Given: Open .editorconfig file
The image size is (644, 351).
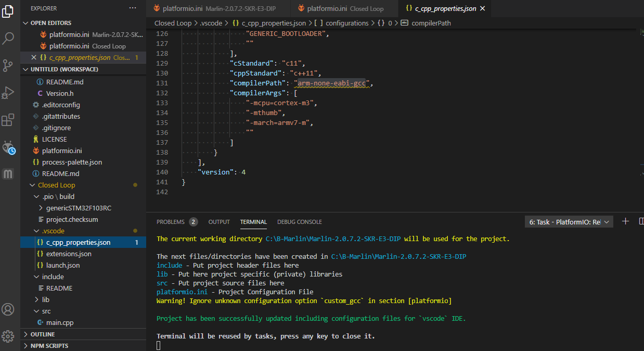Looking at the screenshot, I should [83, 105].
